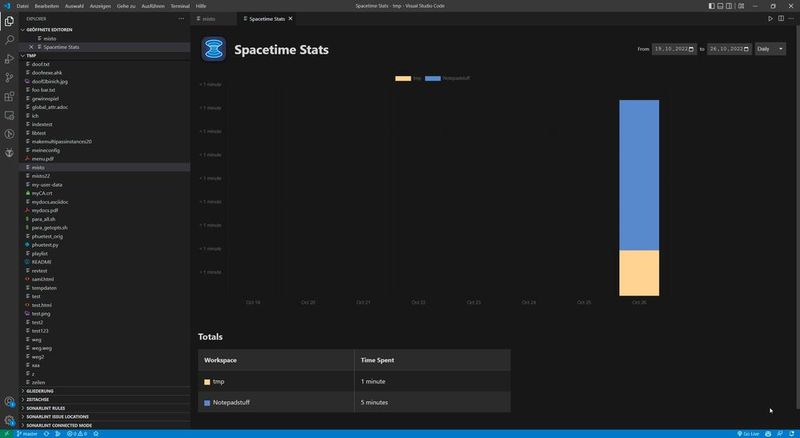Image resolution: width=800 pixels, height=438 pixels.
Task: Open calendar picker of to date
Action: [x=746, y=49]
